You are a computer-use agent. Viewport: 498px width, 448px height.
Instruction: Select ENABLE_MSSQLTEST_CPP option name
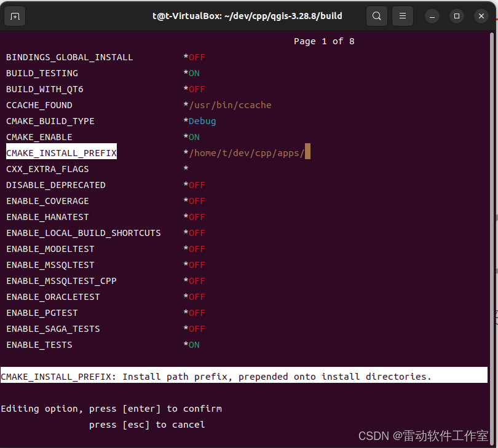click(x=61, y=281)
